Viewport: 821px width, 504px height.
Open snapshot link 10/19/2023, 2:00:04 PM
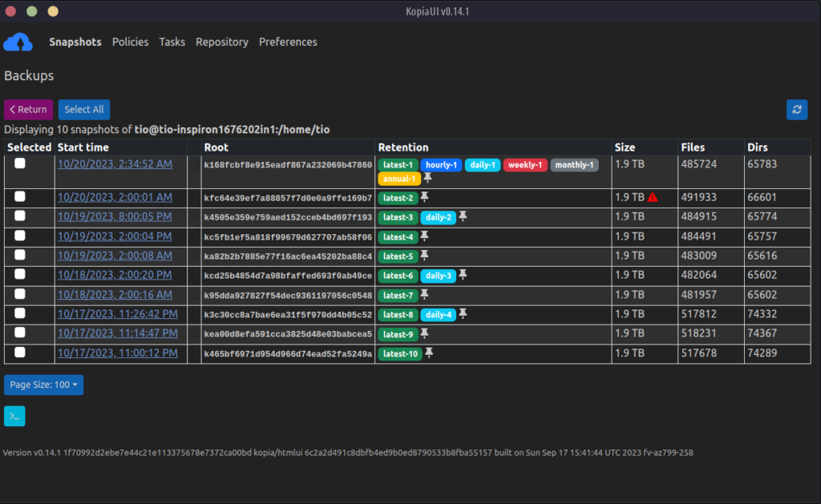point(115,236)
